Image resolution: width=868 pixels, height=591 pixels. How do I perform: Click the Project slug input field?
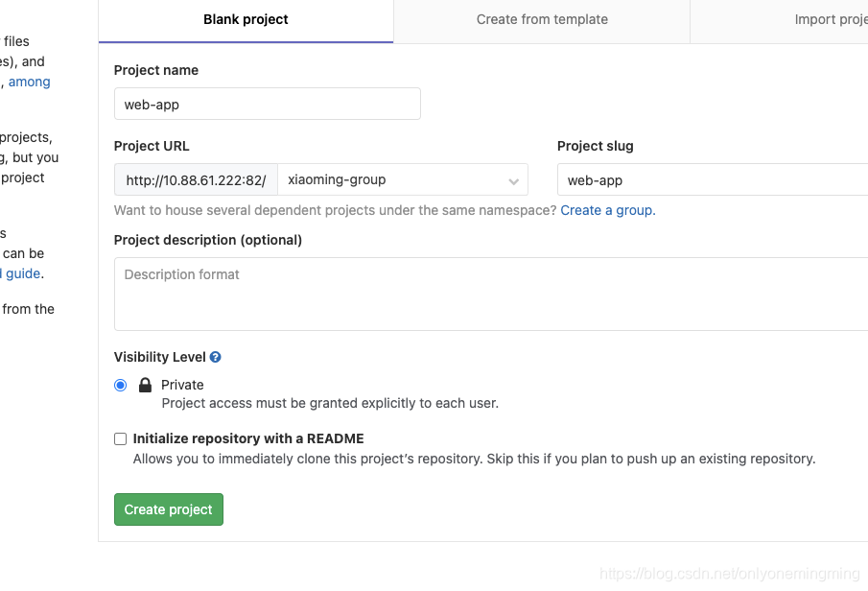[713, 179]
